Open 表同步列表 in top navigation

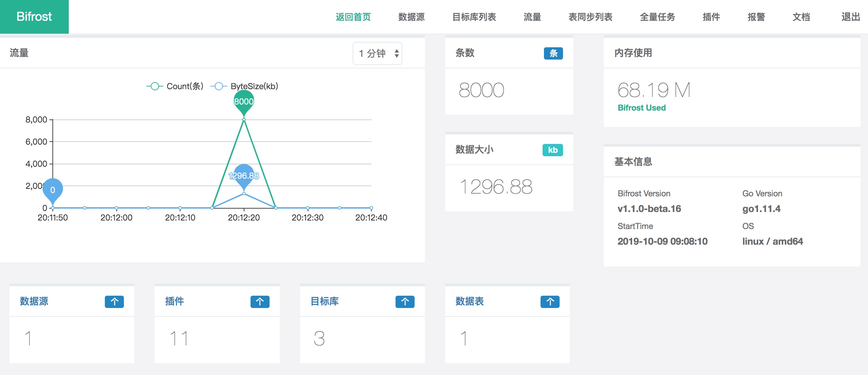pyautogui.click(x=590, y=17)
